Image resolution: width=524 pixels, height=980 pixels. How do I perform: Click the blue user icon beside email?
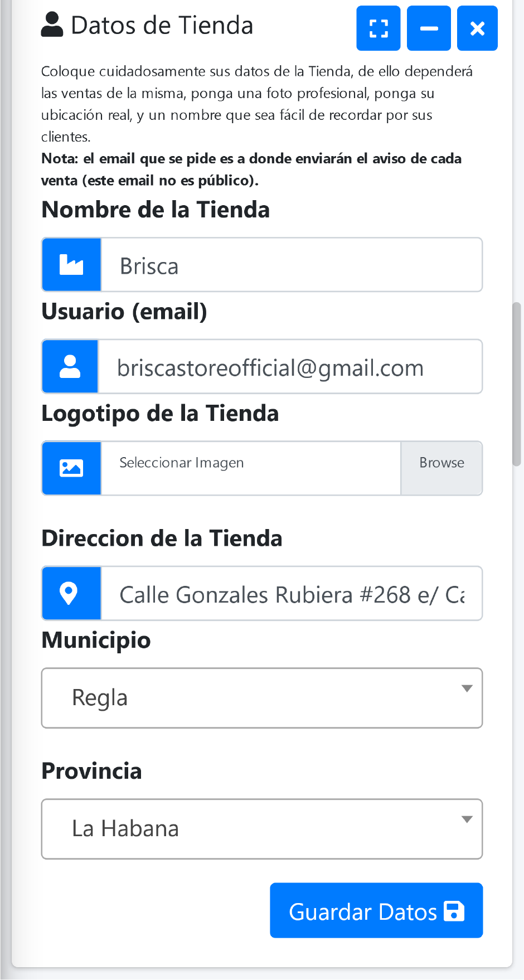(x=70, y=367)
